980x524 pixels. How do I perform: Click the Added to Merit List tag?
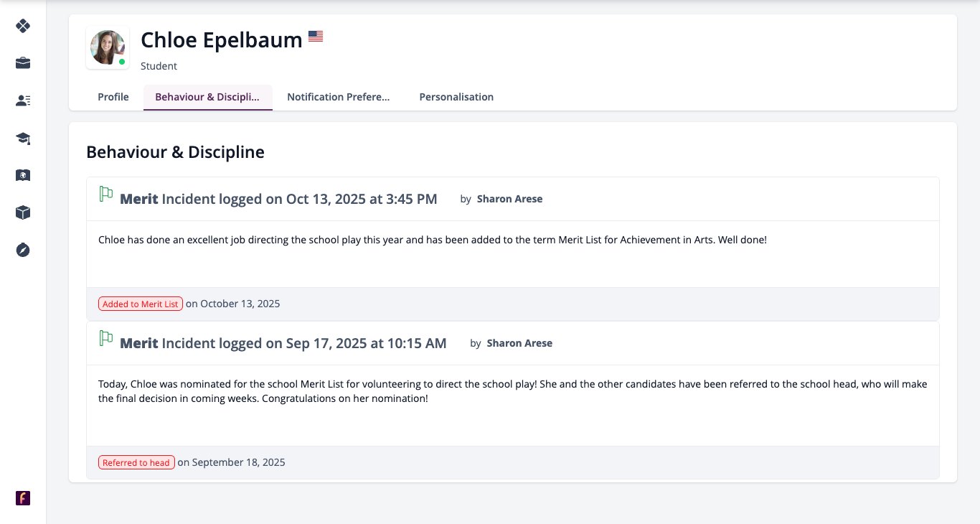coord(141,304)
